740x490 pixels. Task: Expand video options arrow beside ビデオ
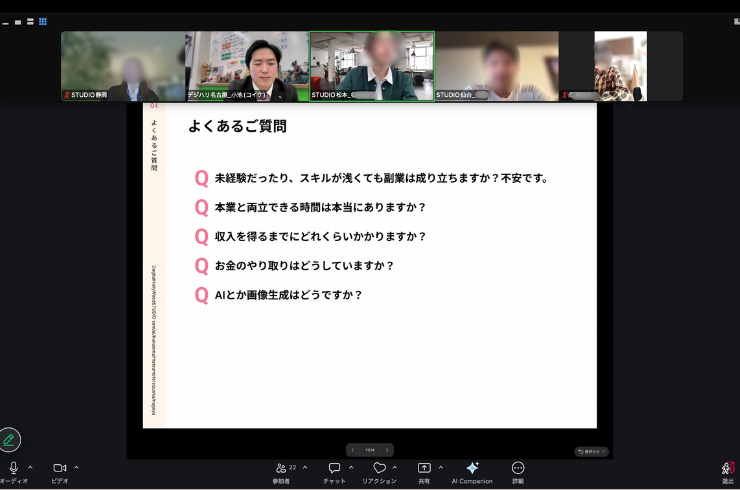(76, 467)
